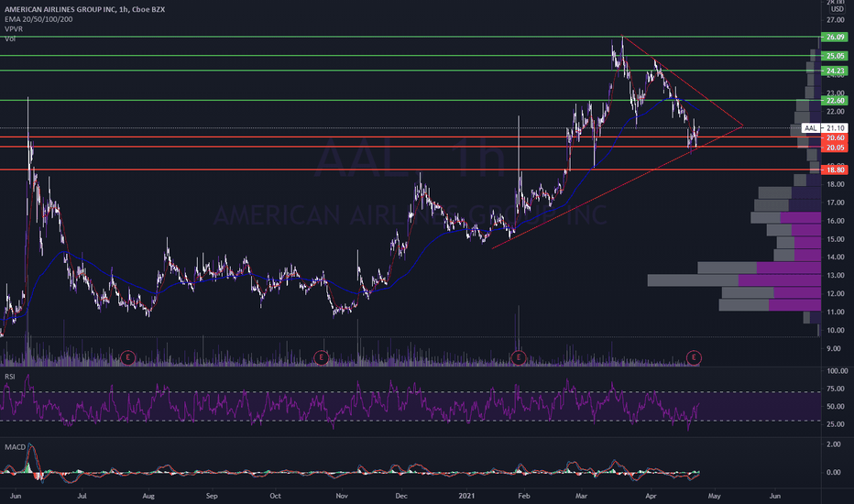The width and height of the screenshot is (854, 504).
Task: Open earnings marker E in late April
Action: (694, 358)
